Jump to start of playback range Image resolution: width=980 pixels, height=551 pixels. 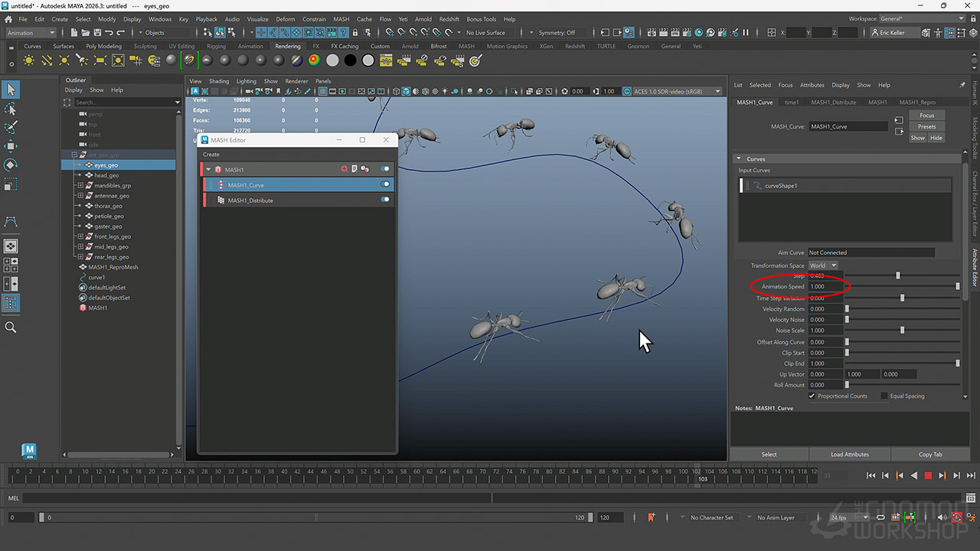click(x=871, y=475)
